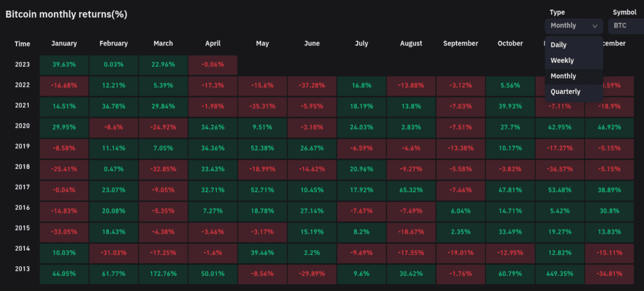Click January 2023 cell showing 39.63%
Screen dimensions: 644x291
point(64,64)
